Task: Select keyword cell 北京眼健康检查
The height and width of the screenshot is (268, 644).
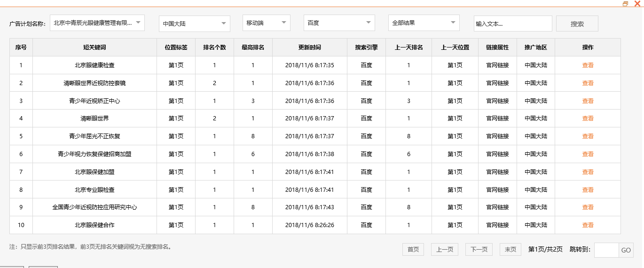Action: coord(94,65)
